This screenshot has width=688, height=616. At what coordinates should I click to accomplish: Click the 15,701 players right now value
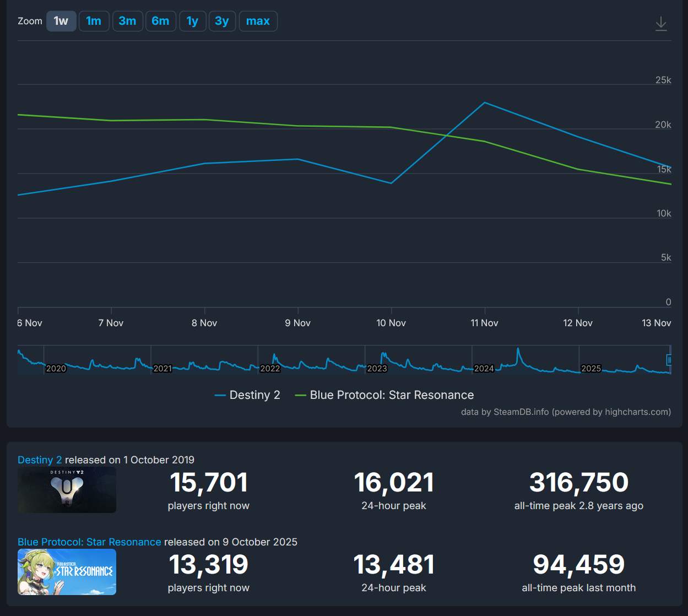coord(209,482)
